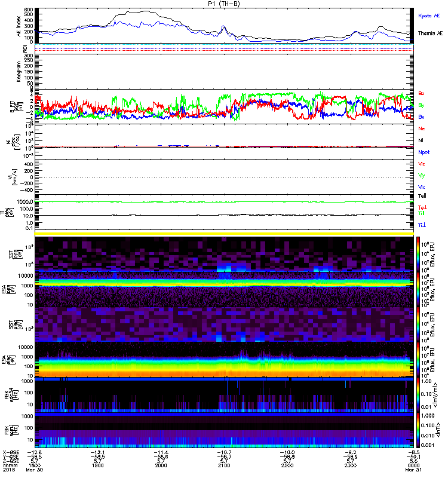
Task: Click the SST ion Eflux color bar
Action: pyautogui.click(x=418, y=254)
